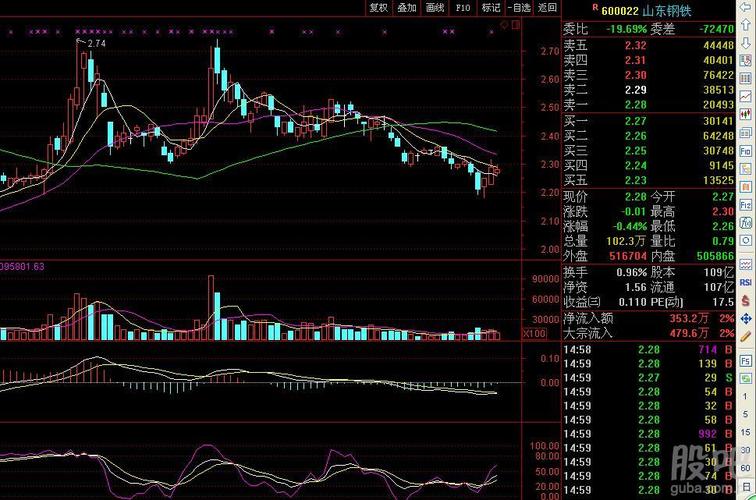Open the 叠加 overlay menu

(406, 7)
